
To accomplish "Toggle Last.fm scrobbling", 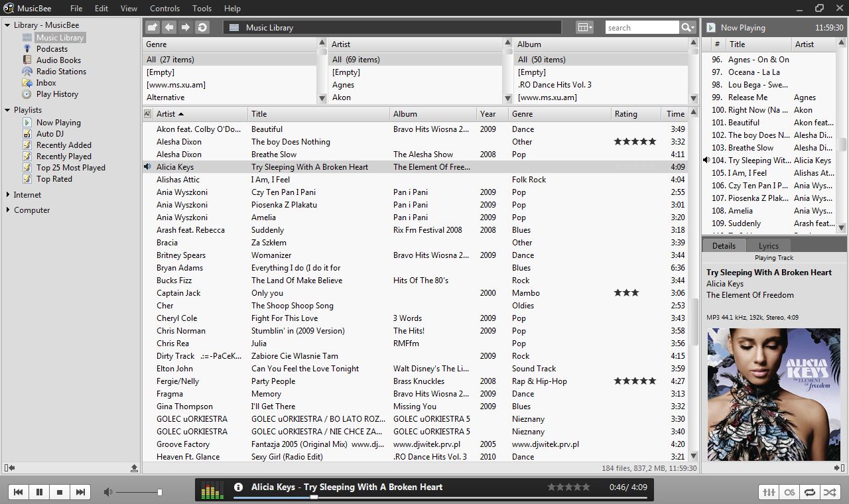I will click(x=789, y=492).
